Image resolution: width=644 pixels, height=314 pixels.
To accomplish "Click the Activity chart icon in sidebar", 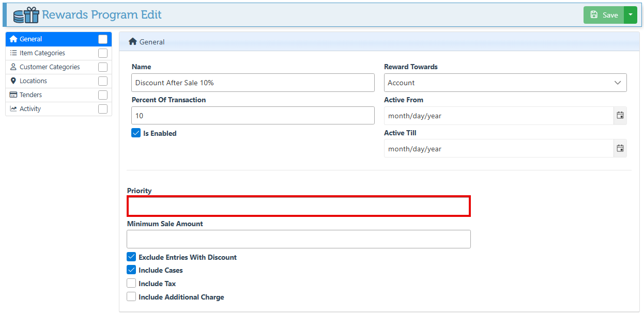I will pyautogui.click(x=13, y=109).
